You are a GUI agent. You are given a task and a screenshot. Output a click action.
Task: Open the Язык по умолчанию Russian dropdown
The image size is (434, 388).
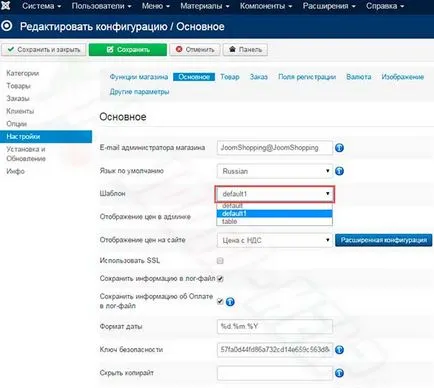(275, 171)
